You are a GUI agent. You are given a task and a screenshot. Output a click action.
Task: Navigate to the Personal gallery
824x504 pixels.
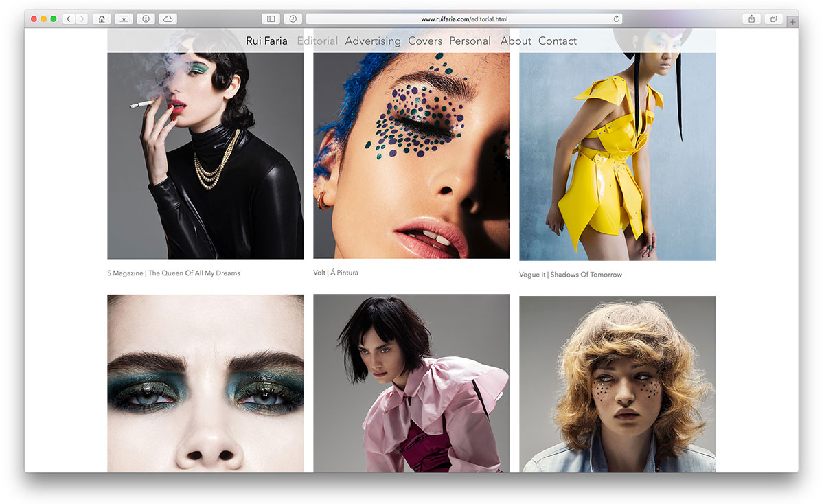[x=470, y=41]
